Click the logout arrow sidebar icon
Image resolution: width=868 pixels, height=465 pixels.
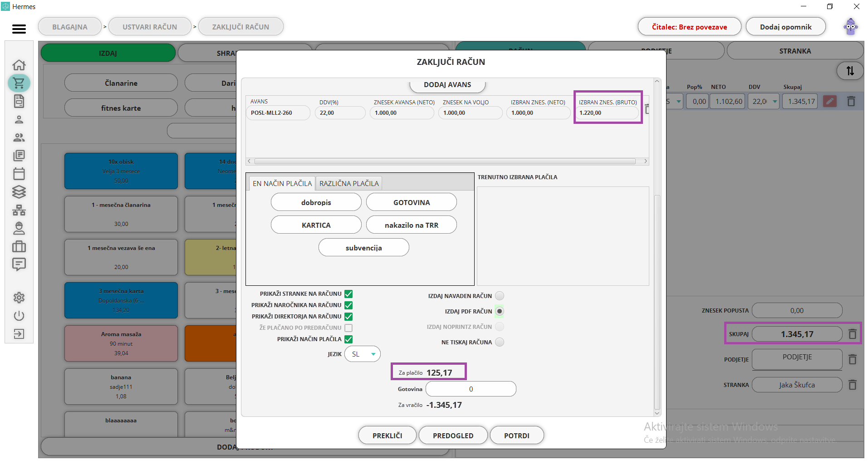coord(19,334)
